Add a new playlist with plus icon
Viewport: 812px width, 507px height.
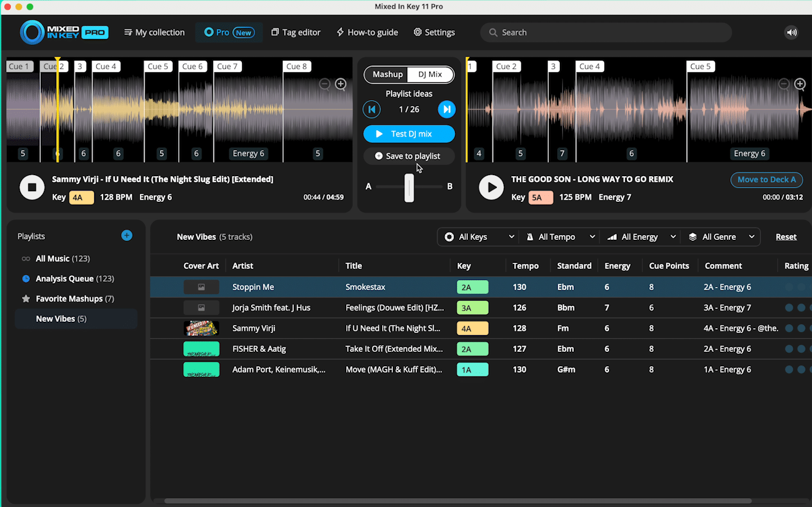[127, 236]
